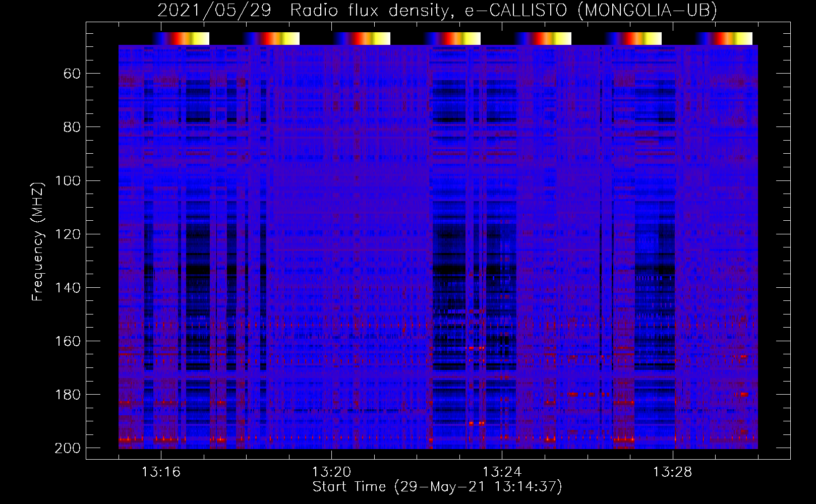Screen dimensions: 816x504
Task: Click the 140 frequency tick label
Action: 68,287
